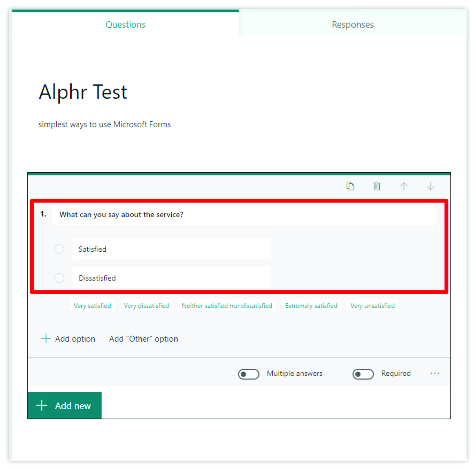The height and width of the screenshot is (470, 476).
Task: Add the 'Extremely satisfied' suggested option
Action: point(311,305)
